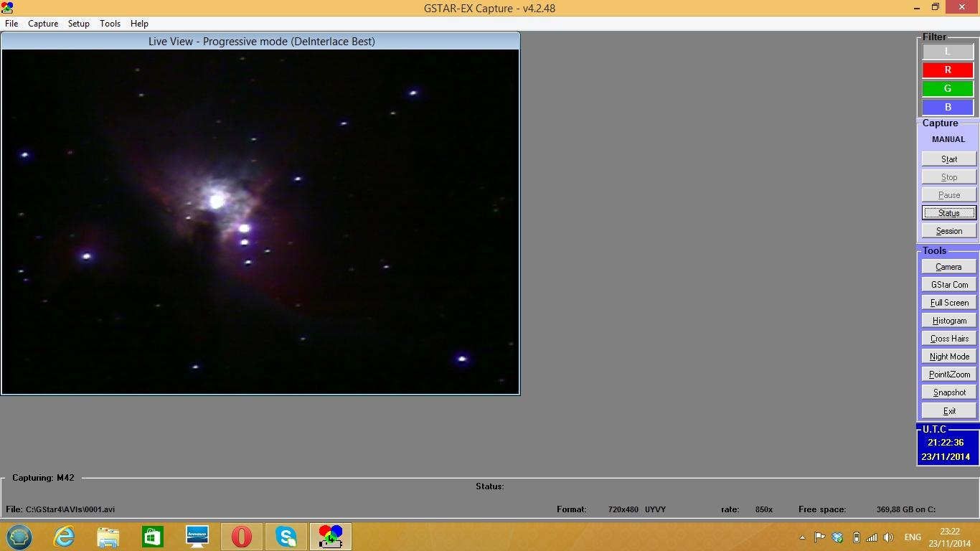This screenshot has height=551, width=980.
Task: Click the volume speaker tray icon
Action: pos(889,537)
